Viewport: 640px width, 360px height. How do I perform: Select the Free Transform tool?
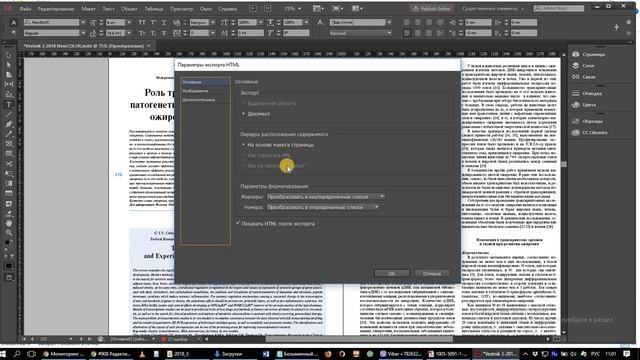(9, 173)
